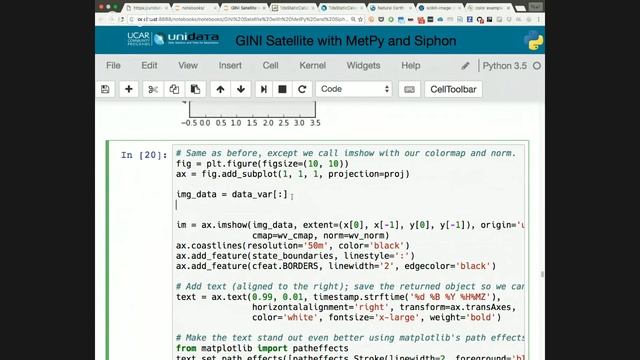Open the Kernel menu
This screenshot has width=640, height=360.
click(313, 66)
